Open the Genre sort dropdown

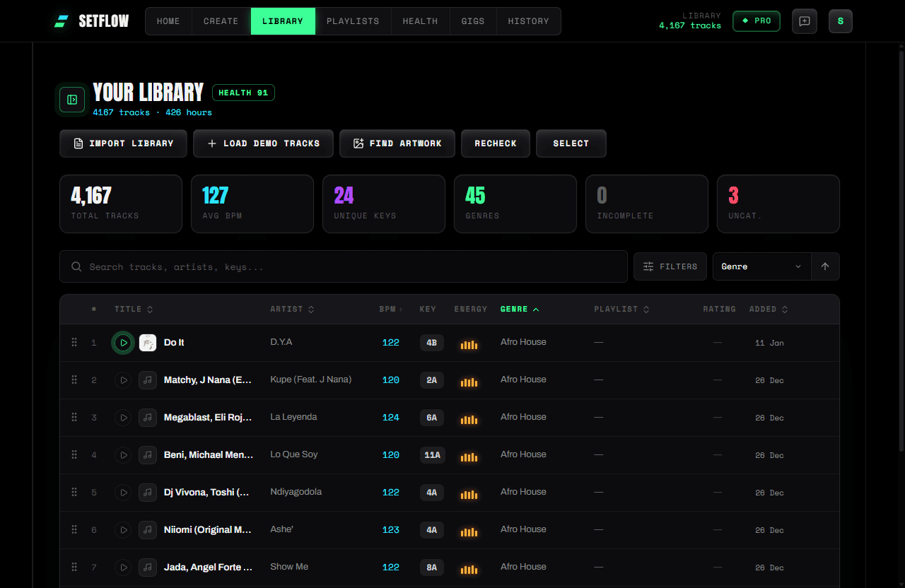click(761, 266)
